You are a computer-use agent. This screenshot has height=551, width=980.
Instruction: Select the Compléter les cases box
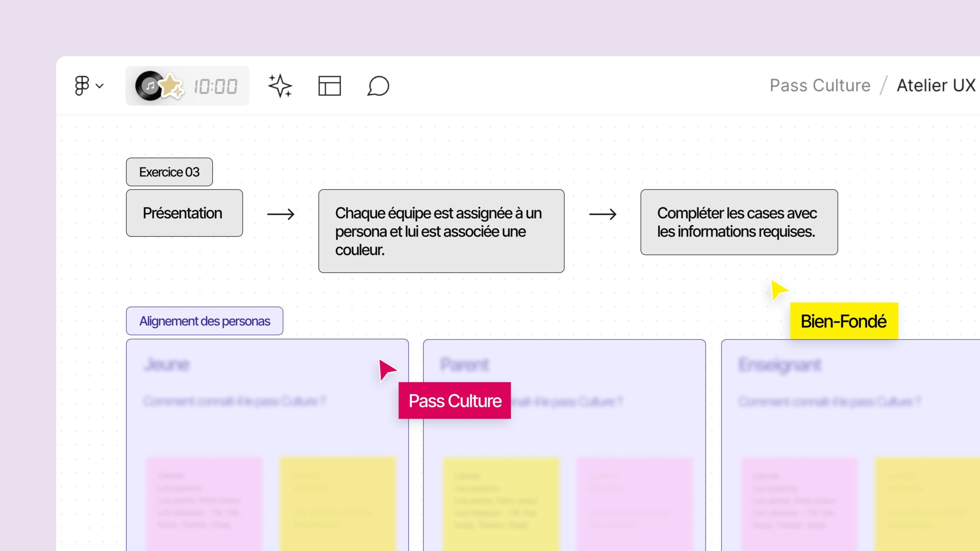[x=739, y=222]
